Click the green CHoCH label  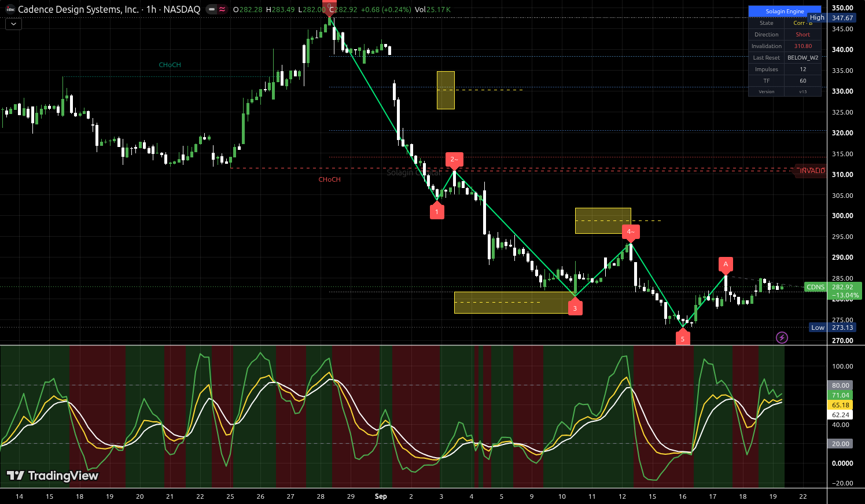(170, 65)
